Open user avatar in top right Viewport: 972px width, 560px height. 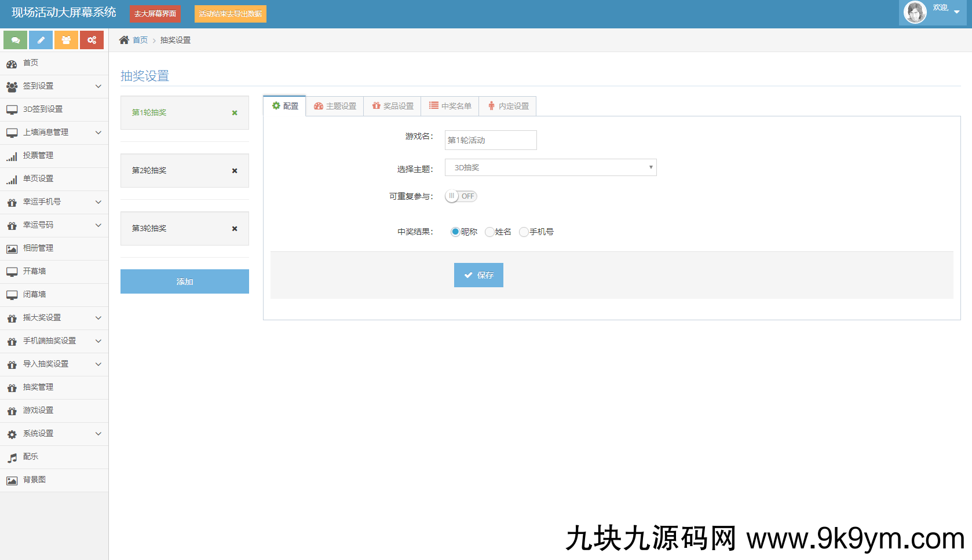(915, 12)
